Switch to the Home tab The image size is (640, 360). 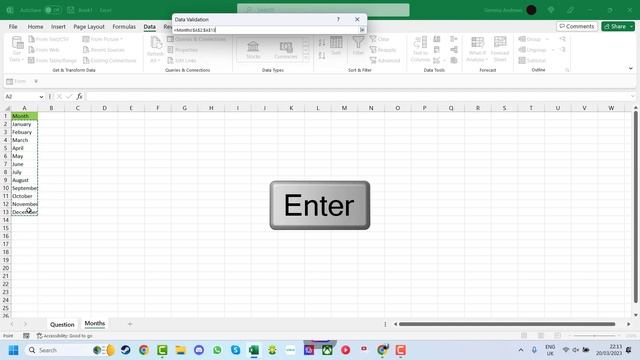pos(36,27)
